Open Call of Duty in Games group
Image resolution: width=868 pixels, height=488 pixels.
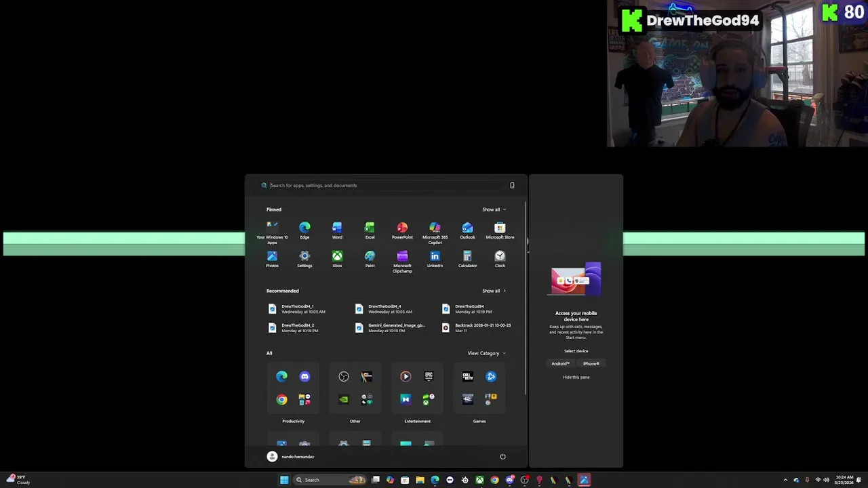[x=468, y=376]
